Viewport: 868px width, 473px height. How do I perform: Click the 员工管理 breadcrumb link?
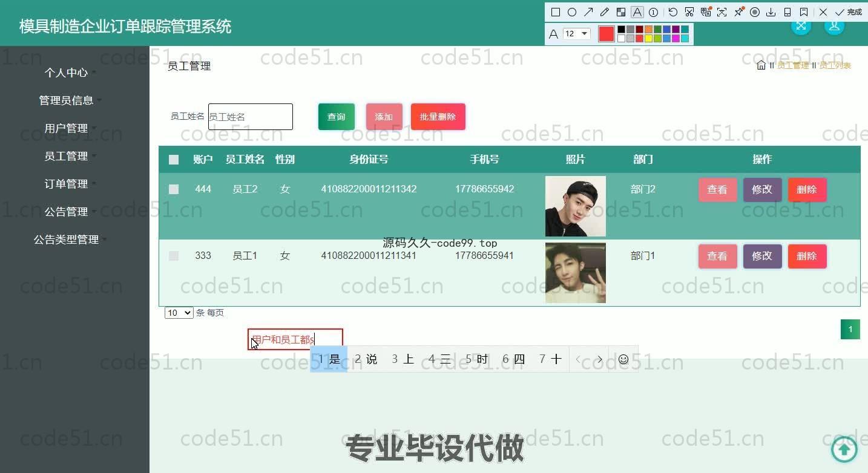coord(793,65)
